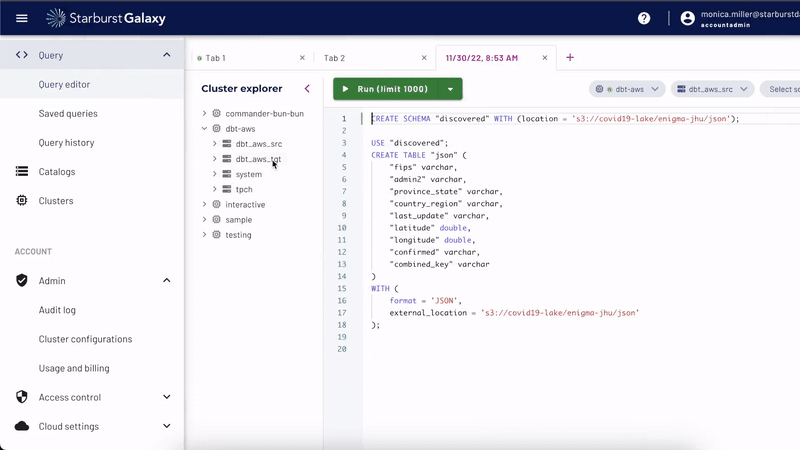The height and width of the screenshot is (450, 800).
Task: Add a new query tab
Action: 570,58
